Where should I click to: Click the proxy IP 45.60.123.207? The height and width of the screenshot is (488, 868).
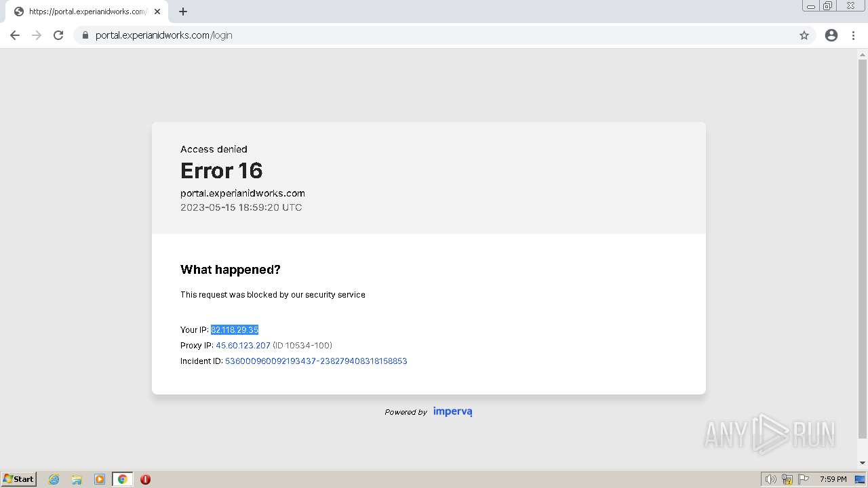[243, 346]
